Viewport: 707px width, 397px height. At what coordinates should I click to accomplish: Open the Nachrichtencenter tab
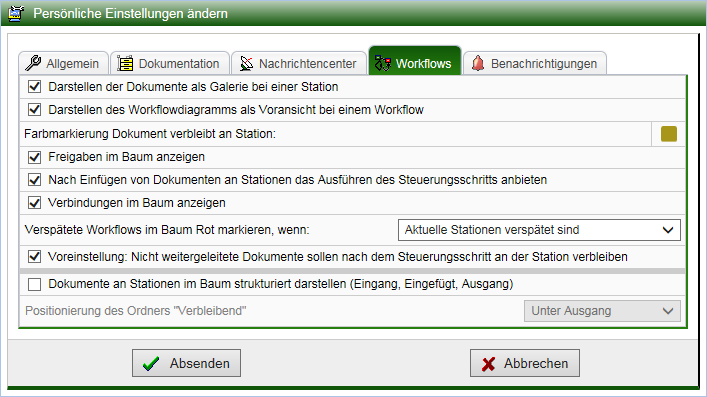click(298, 63)
